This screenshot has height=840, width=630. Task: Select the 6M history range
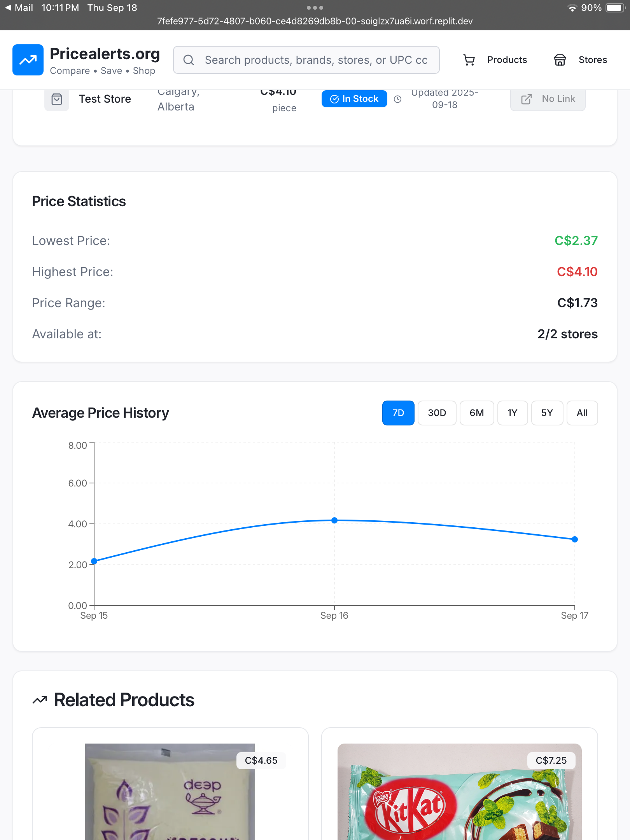tap(477, 413)
